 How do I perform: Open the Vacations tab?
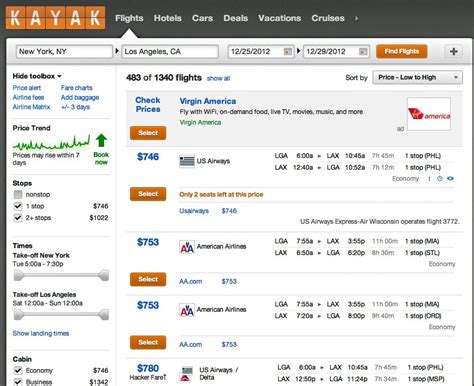(280, 18)
